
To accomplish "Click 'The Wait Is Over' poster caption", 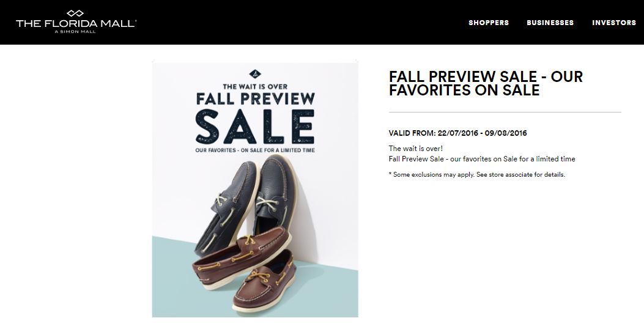I will coord(254,86).
